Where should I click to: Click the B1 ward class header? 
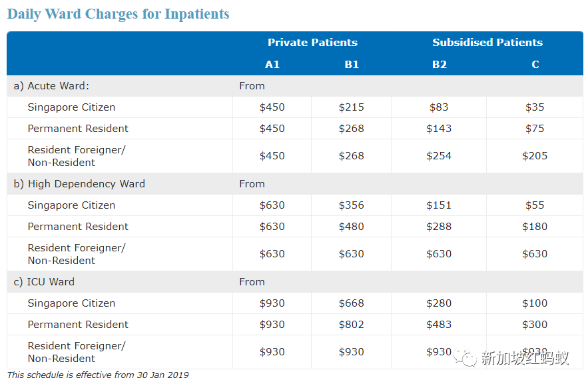click(352, 65)
